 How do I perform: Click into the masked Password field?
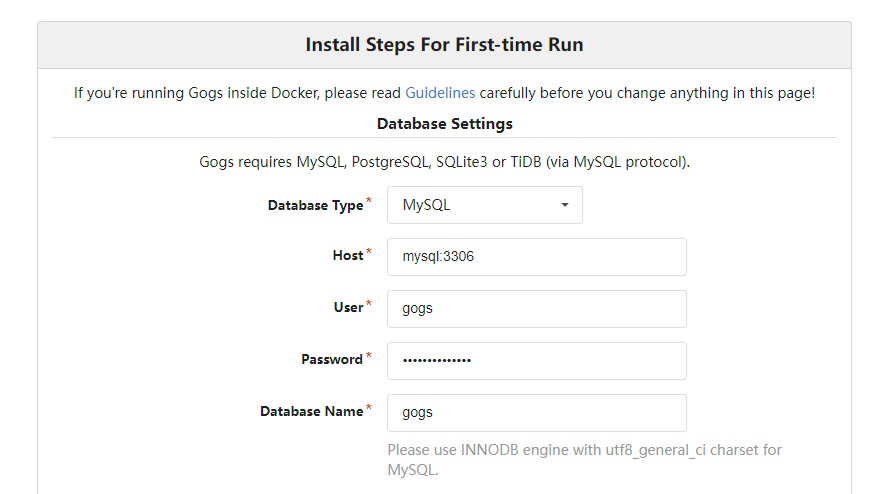click(x=536, y=361)
